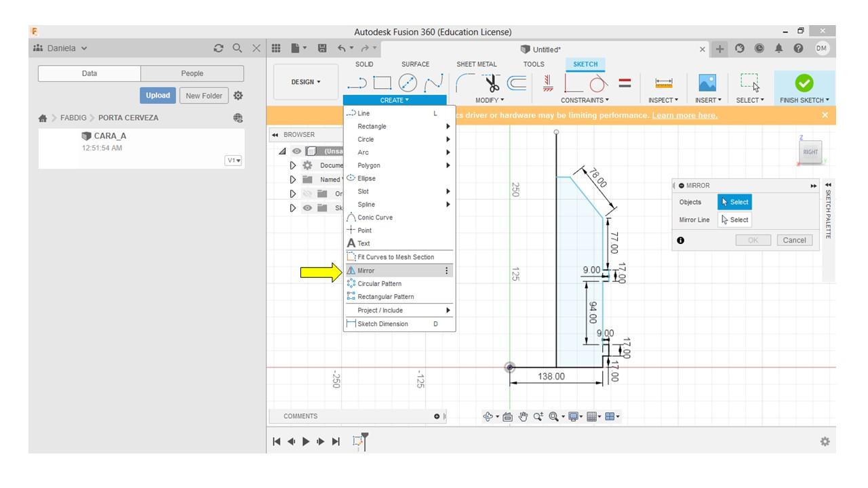Click the Orbit tool in navigation bar
868x488 pixels.
[488, 417]
